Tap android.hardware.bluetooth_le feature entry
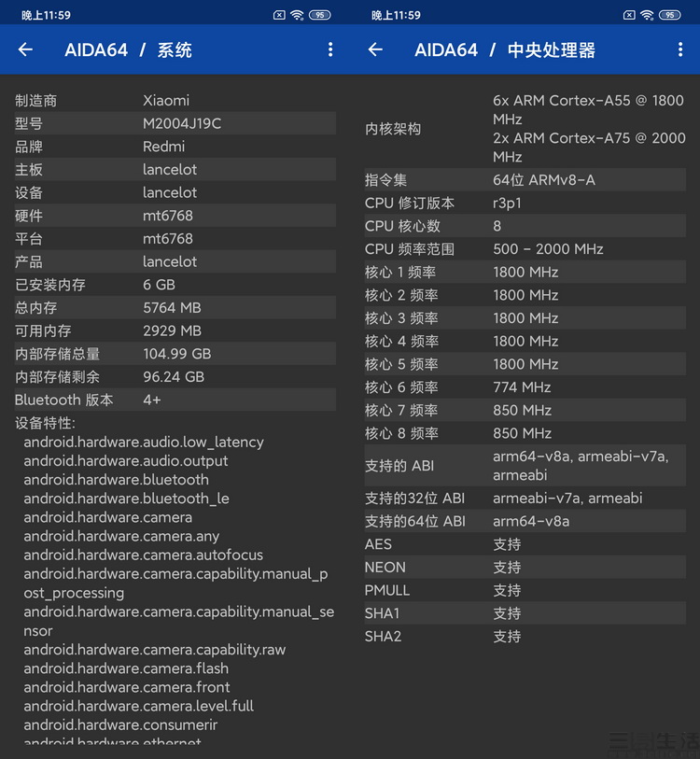Image resolution: width=700 pixels, height=759 pixels. pos(126,499)
